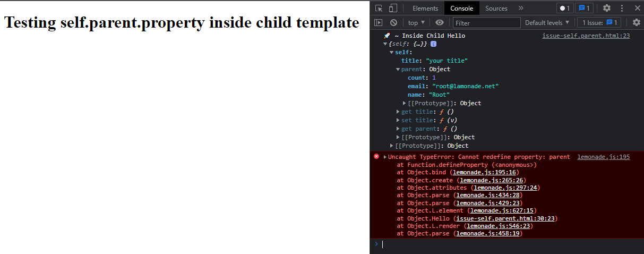Click the email "root@lamonade.net" value

pyautogui.click(x=466, y=86)
